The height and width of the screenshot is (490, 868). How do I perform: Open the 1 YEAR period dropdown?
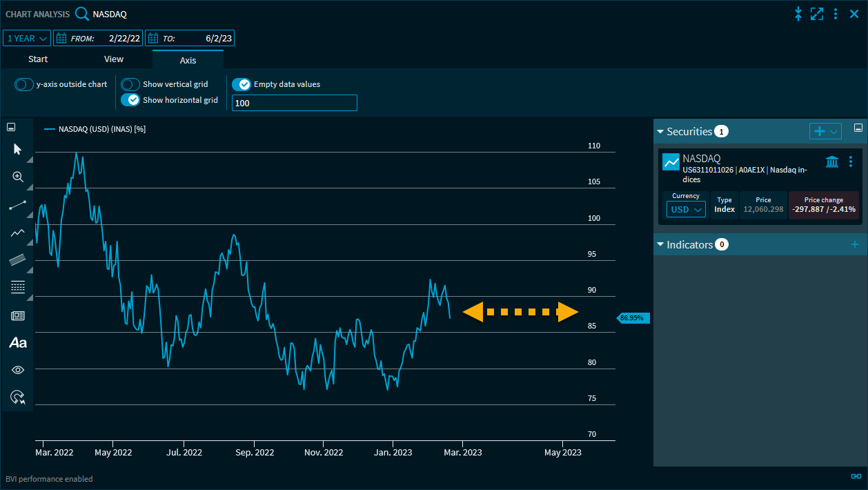pos(27,39)
